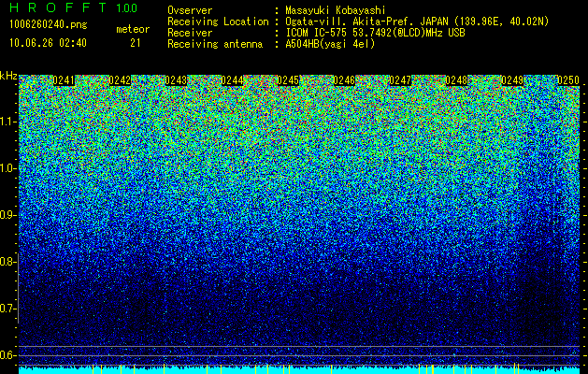Image resolution: width=588 pixels, height=374 pixels.
Task: Click the 'Ovserver' field label
Action: (190, 10)
